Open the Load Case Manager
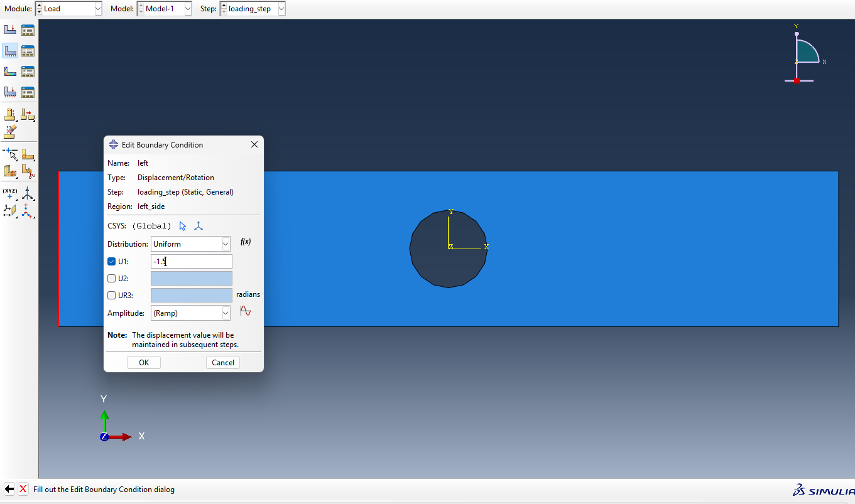Screen dimensions: 855x504 coord(28,92)
